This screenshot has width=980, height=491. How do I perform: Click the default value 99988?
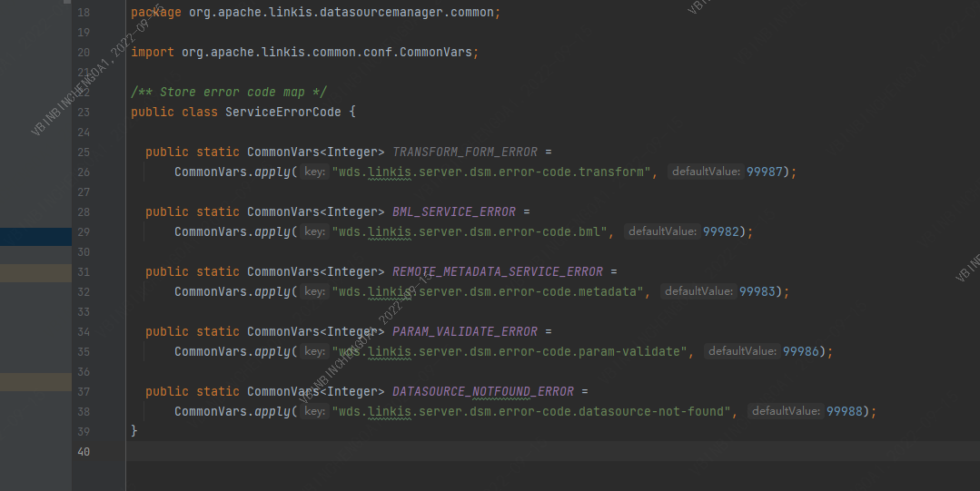point(845,412)
